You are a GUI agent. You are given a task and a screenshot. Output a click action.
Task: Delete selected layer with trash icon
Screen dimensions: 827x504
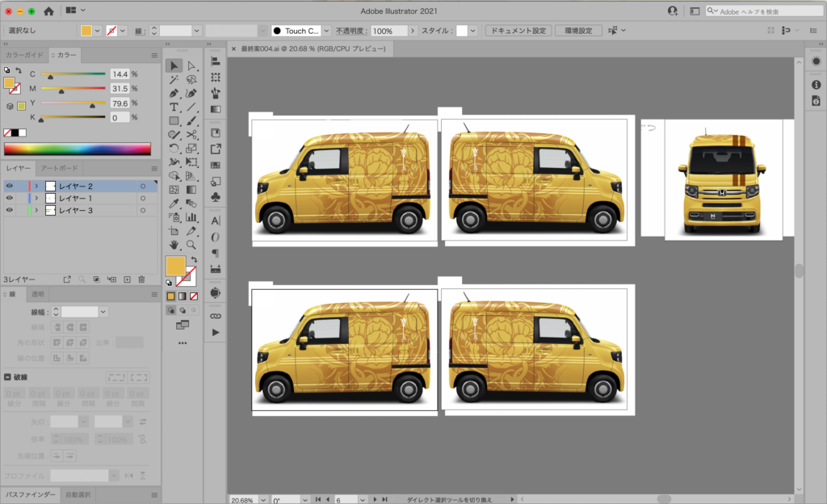coord(141,279)
